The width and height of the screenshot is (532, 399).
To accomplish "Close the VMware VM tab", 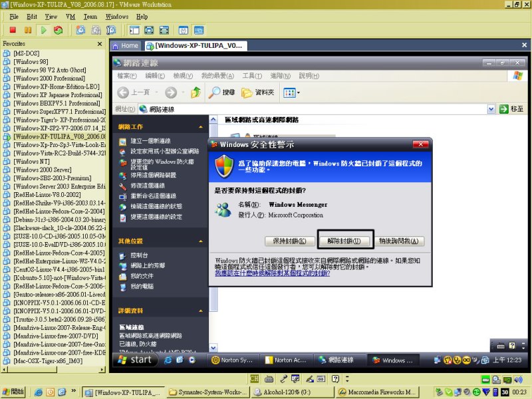I will point(524,45).
